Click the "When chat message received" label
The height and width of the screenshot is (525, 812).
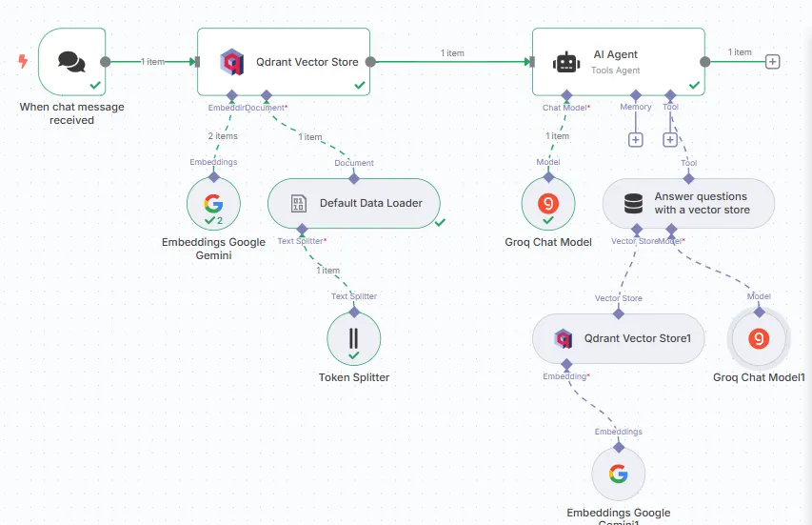[x=72, y=113]
